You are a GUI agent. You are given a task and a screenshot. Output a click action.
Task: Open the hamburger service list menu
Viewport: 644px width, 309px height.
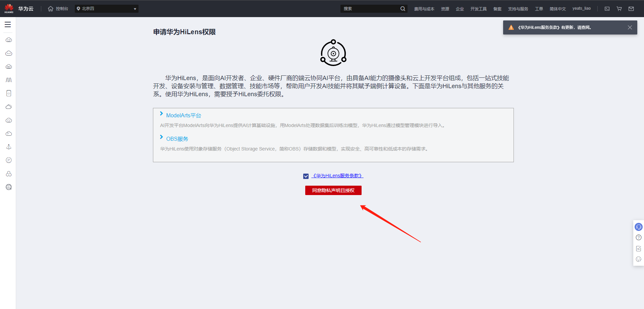tap(8, 24)
